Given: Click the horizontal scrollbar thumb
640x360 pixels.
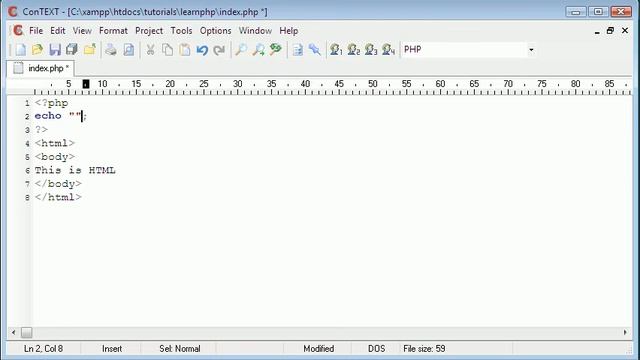Looking at the screenshot, I should coord(27,333).
